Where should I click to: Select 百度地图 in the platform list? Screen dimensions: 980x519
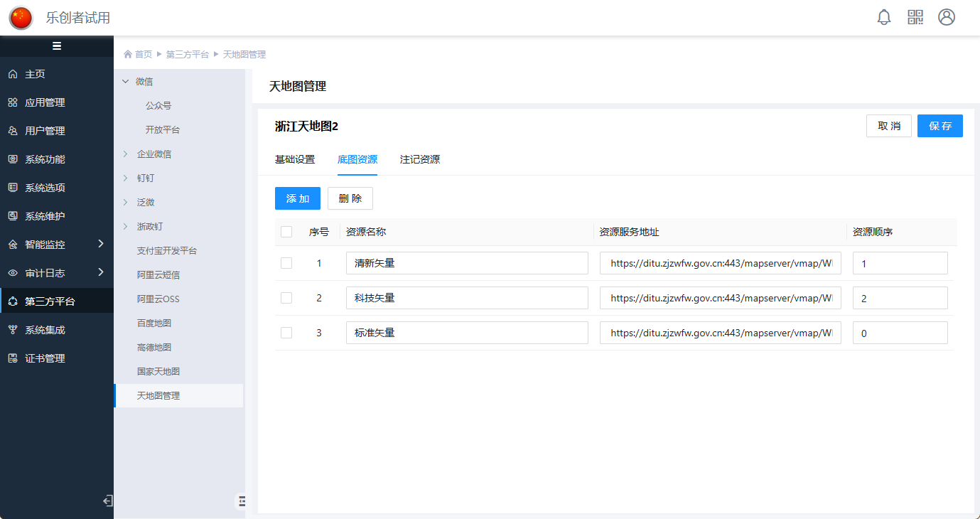(x=154, y=323)
